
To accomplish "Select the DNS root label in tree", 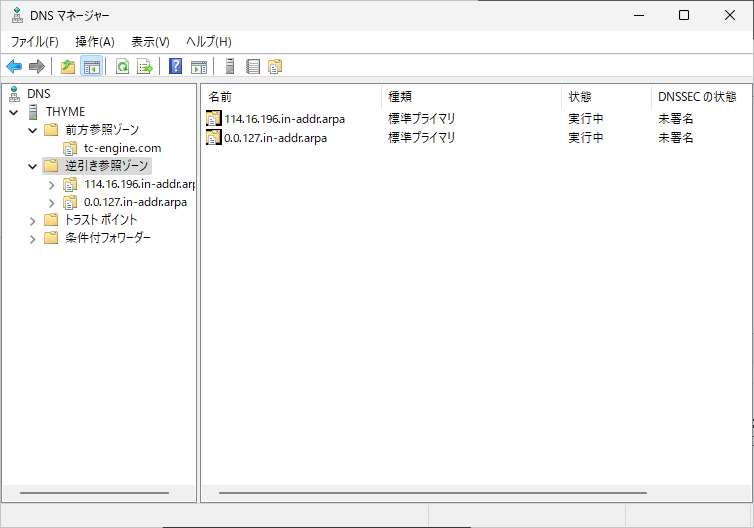I will (38, 94).
